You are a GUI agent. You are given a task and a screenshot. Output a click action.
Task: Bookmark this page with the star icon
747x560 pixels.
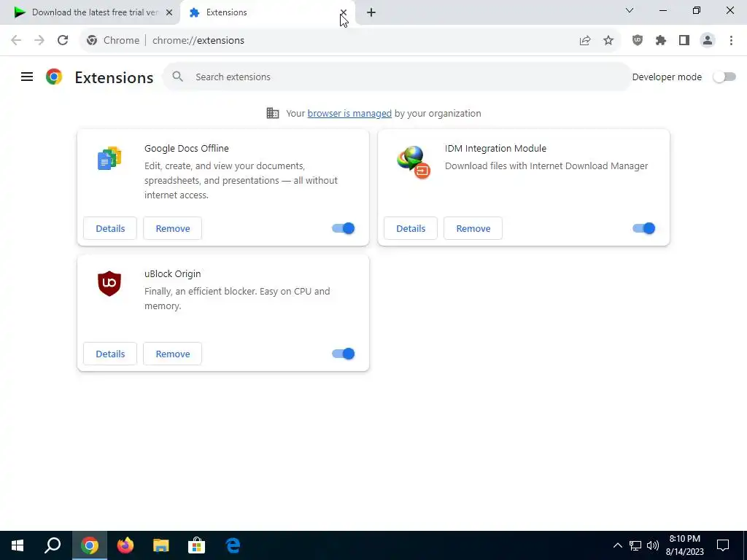tap(608, 41)
